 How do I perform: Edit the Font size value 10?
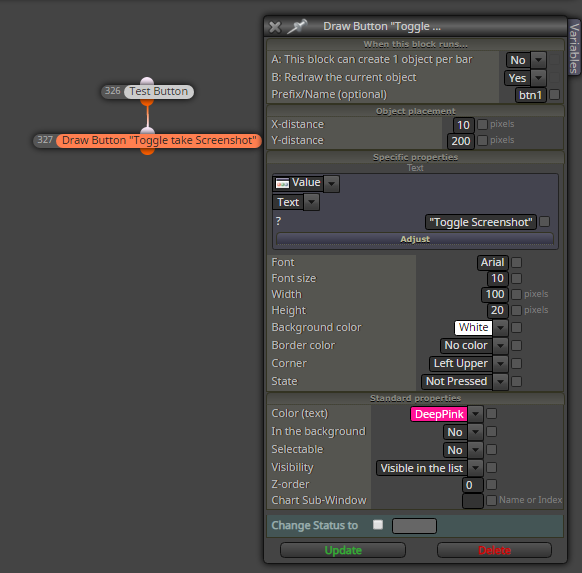tap(497, 278)
